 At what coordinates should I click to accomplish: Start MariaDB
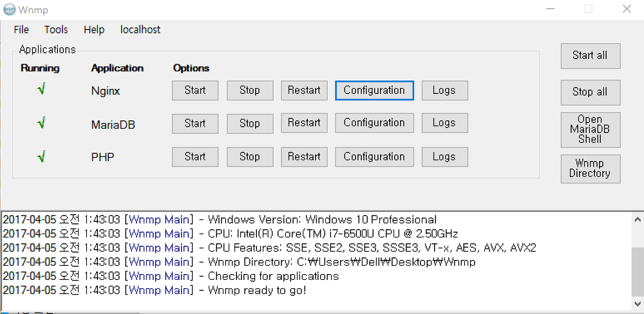(195, 123)
